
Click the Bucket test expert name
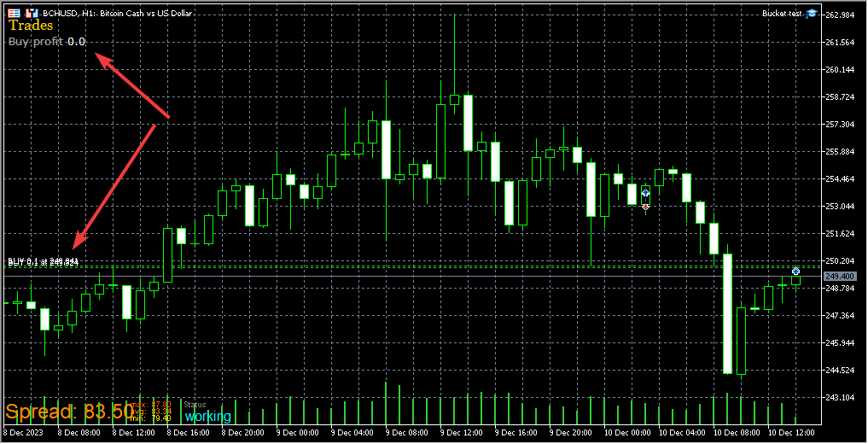[x=782, y=14]
